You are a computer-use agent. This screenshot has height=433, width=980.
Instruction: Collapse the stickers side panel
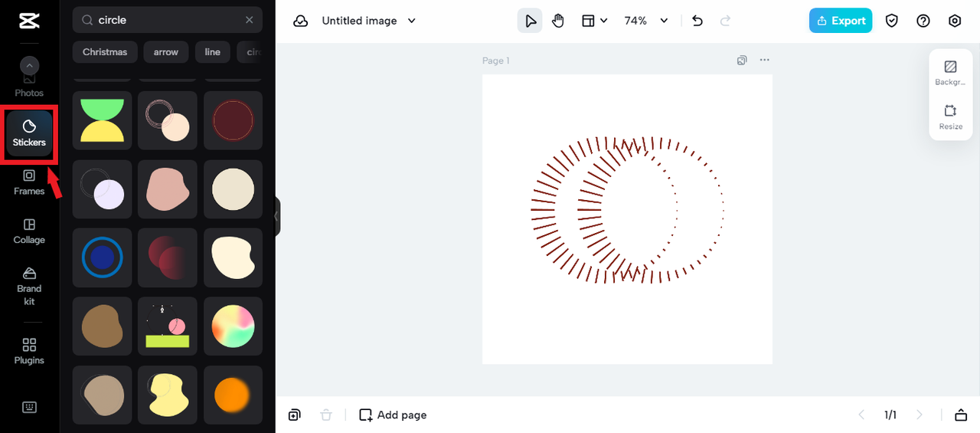(x=277, y=217)
